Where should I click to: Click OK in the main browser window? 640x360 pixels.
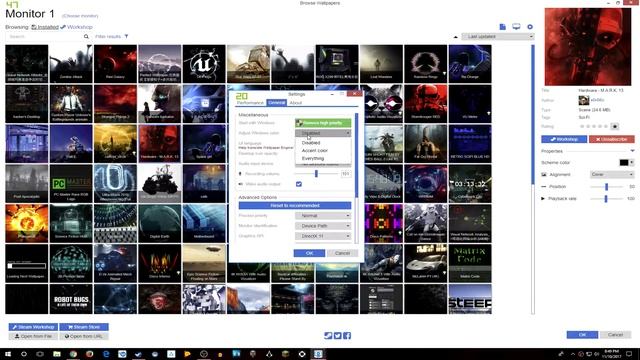(582, 335)
